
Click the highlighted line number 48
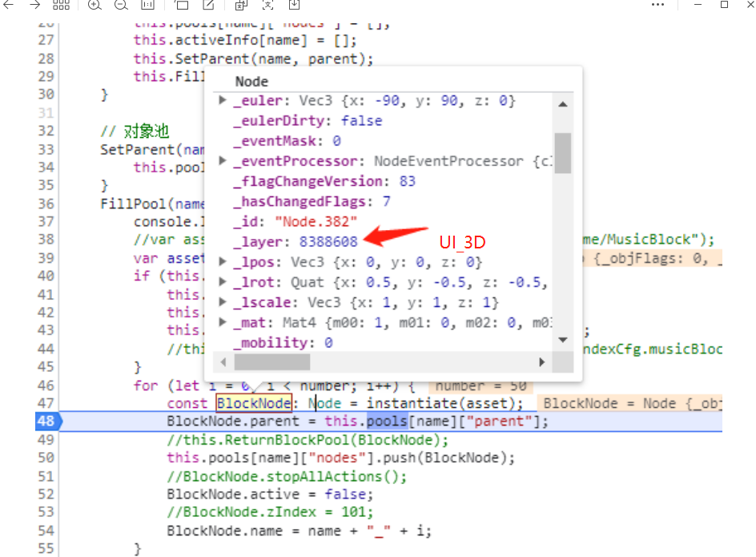(x=46, y=421)
